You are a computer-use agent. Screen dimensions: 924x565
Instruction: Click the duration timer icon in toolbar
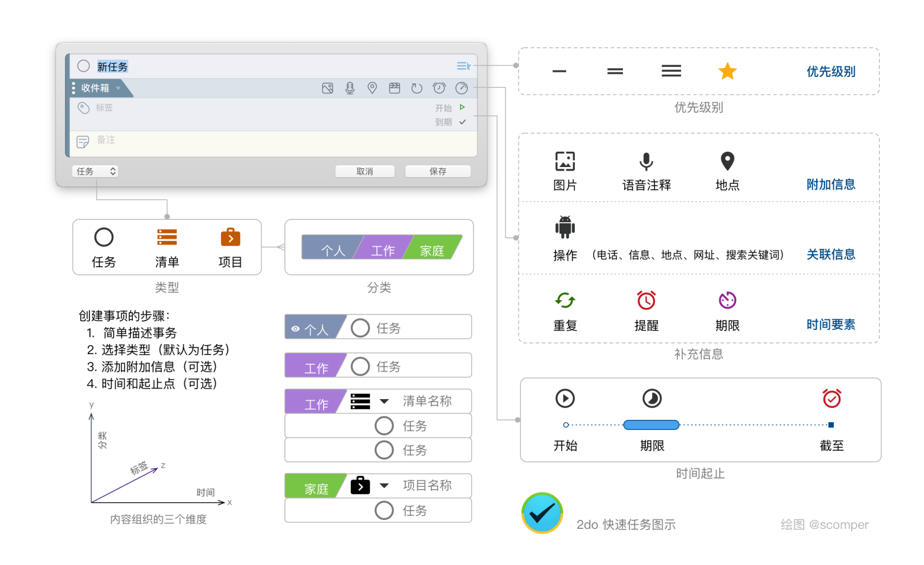point(462,88)
